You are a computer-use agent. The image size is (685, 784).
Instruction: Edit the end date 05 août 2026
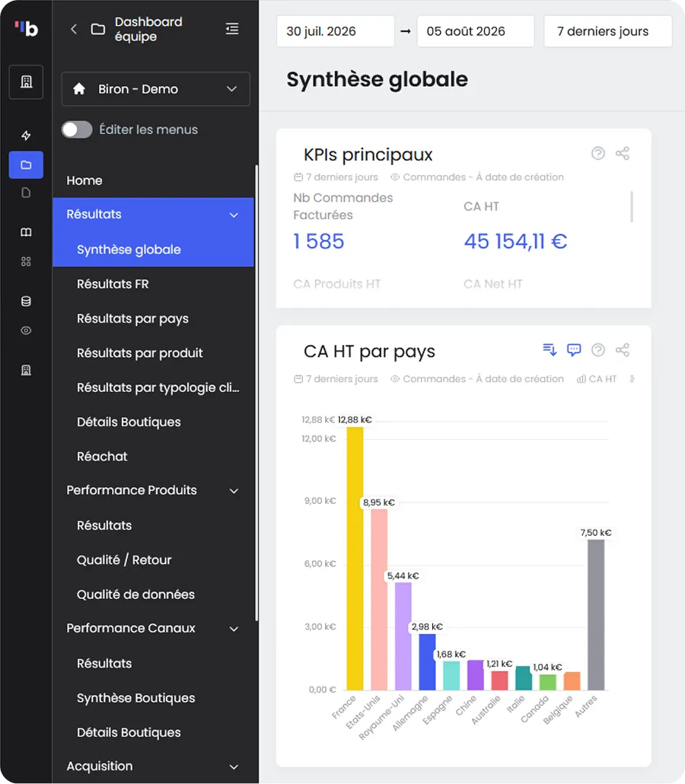[476, 31]
